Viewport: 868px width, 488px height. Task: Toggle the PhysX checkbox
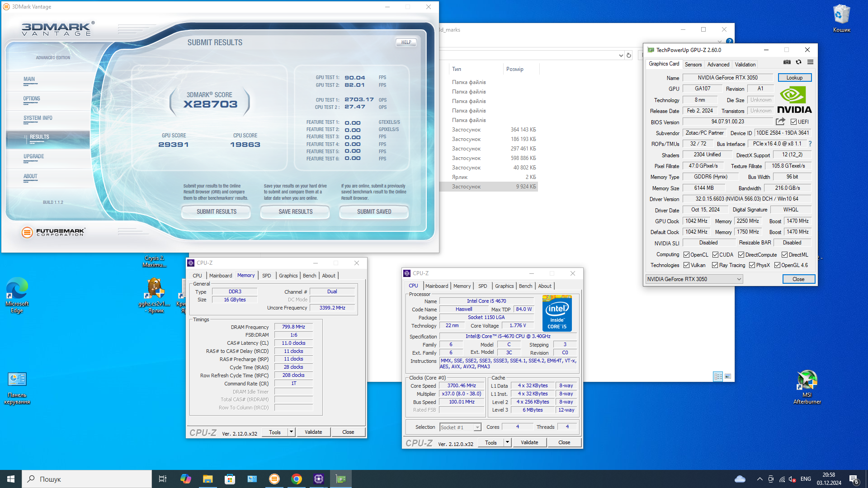pyautogui.click(x=752, y=265)
